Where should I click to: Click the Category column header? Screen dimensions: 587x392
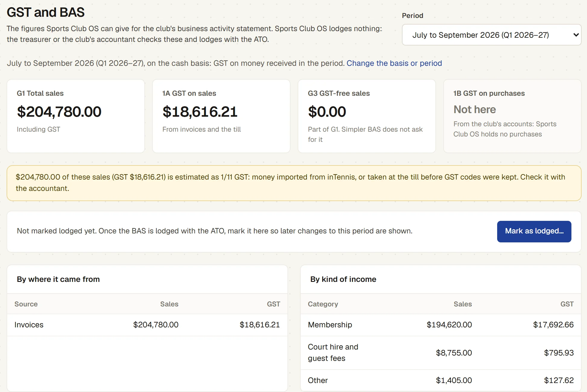coord(323,304)
